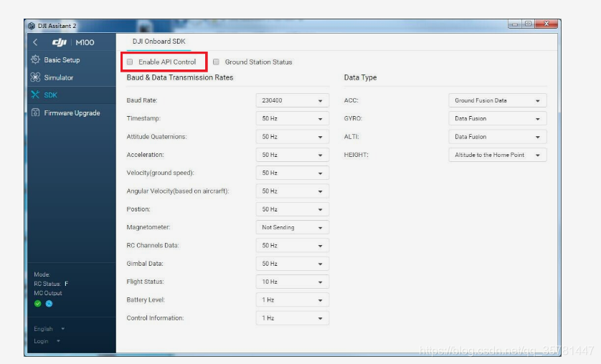Viewport: 601px width, 364px height.
Task: Toggle the Ground Station Status checkbox
Action: [x=216, y=62]
